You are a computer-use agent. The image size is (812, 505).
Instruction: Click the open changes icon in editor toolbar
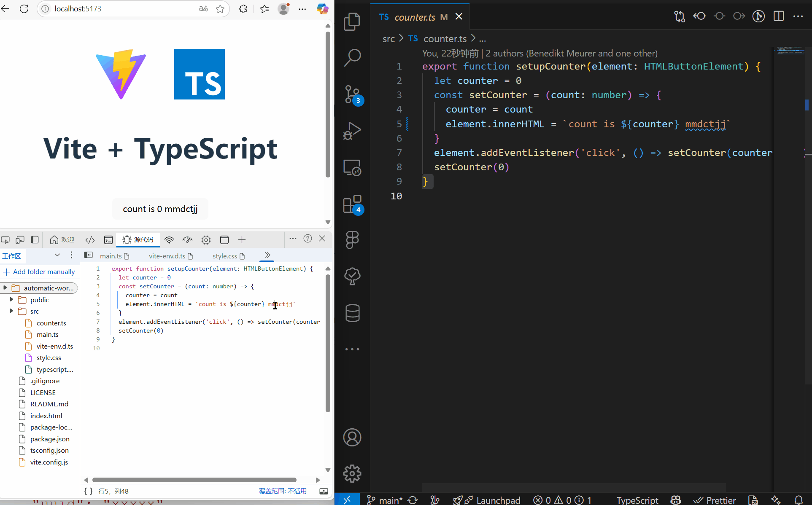pos(680,16)
